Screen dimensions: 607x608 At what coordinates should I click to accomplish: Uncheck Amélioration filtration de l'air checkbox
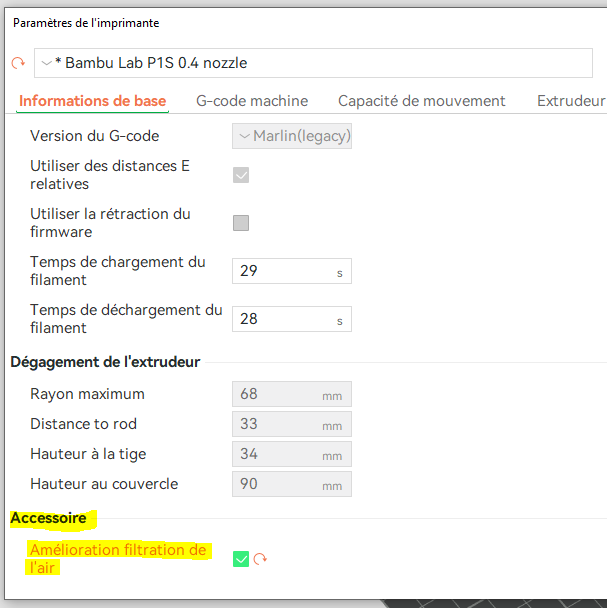[241, 559]
